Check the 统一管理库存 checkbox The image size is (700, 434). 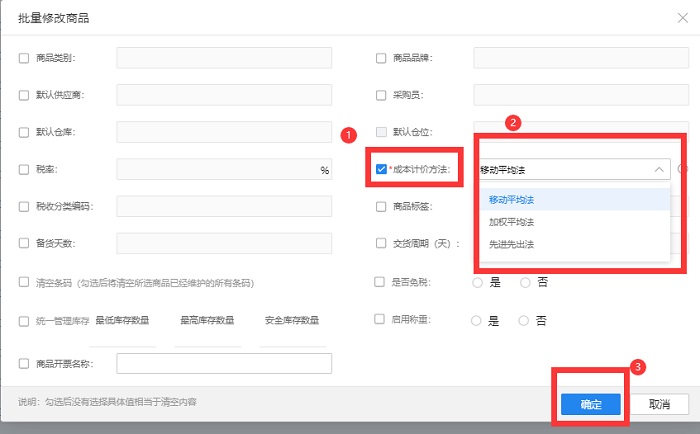point(24,321)
